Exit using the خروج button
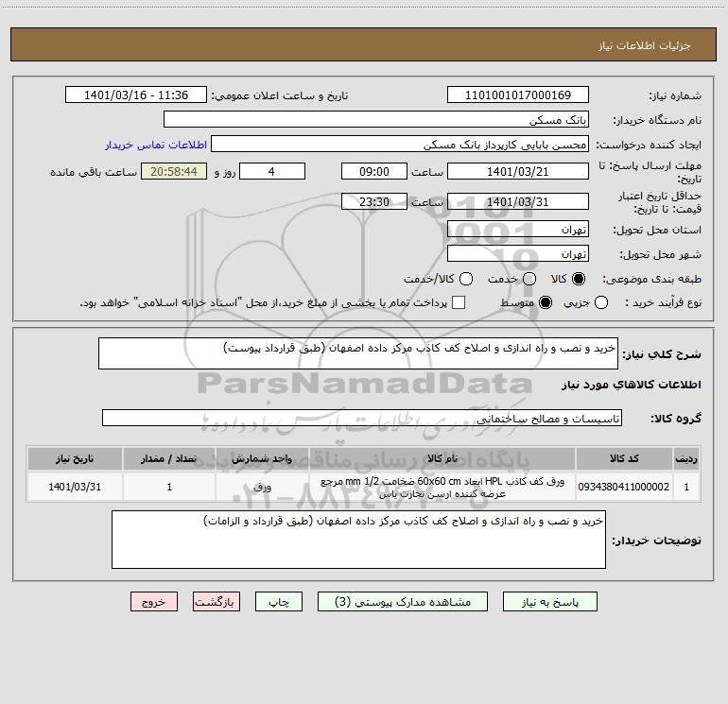The image size is (728, 704). [154, 602]
